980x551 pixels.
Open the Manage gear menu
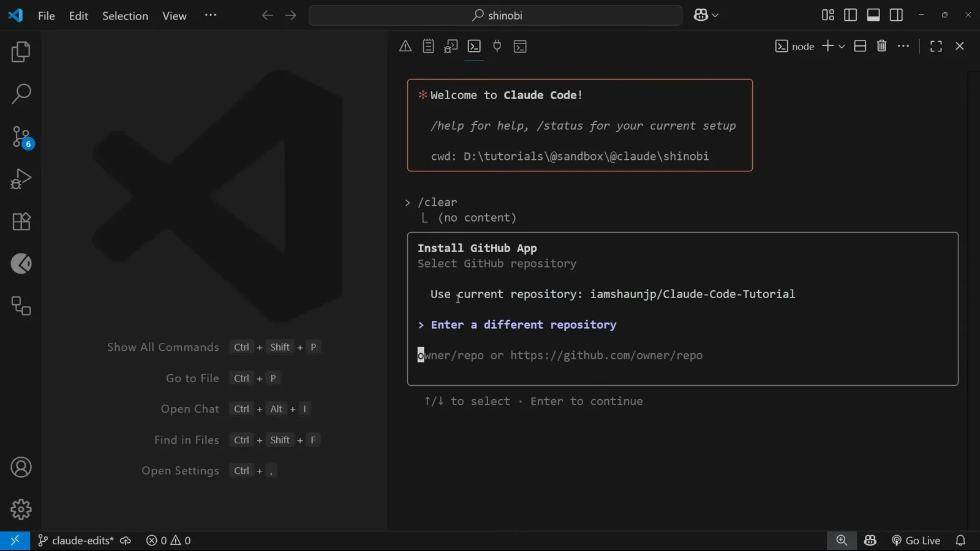21,509
